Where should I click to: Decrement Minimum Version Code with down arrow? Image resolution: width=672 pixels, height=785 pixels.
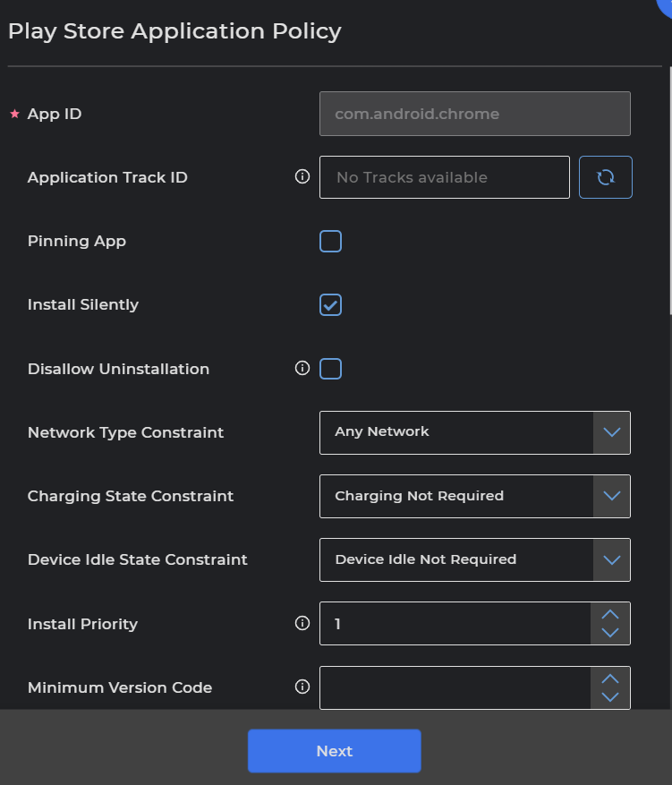[x=610, y=696]
